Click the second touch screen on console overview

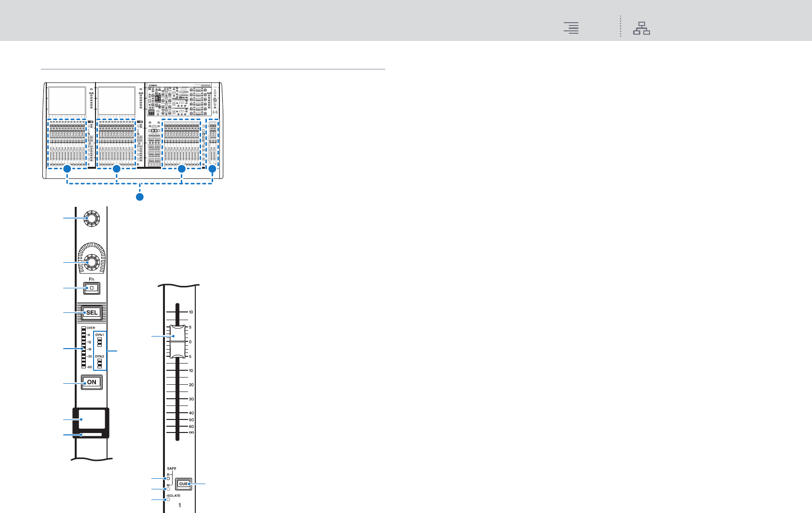point(116,101)
